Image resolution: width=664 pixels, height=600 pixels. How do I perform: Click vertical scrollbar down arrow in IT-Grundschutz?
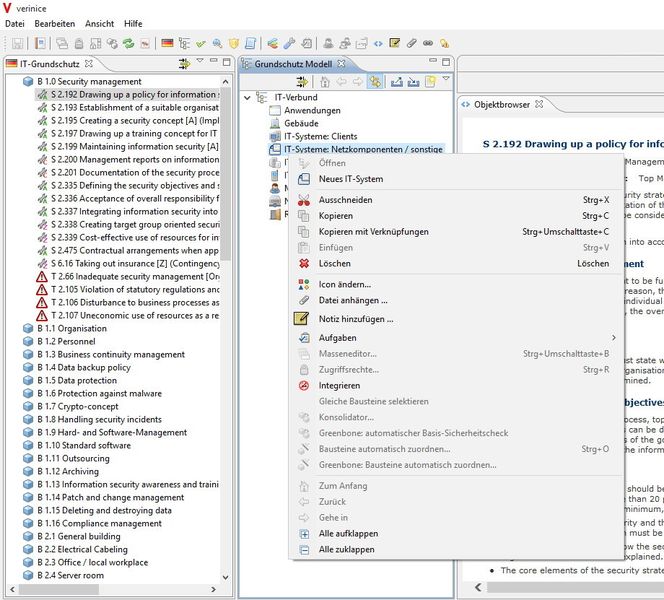(226, 577)
